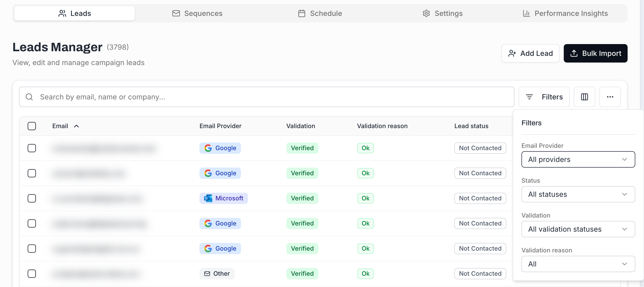The height and width of the screenshot is (287, 644).
Task: Check the Microsoft lead row checkbox
Action: tap(32, 198)
